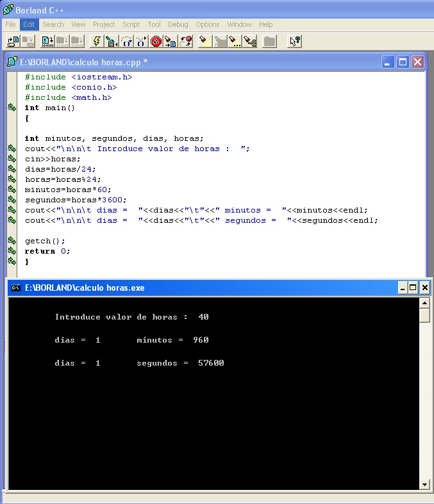Click the context Help cursor icon
Viewport: 434px width, 504px height.
click(x=294, y=42)
